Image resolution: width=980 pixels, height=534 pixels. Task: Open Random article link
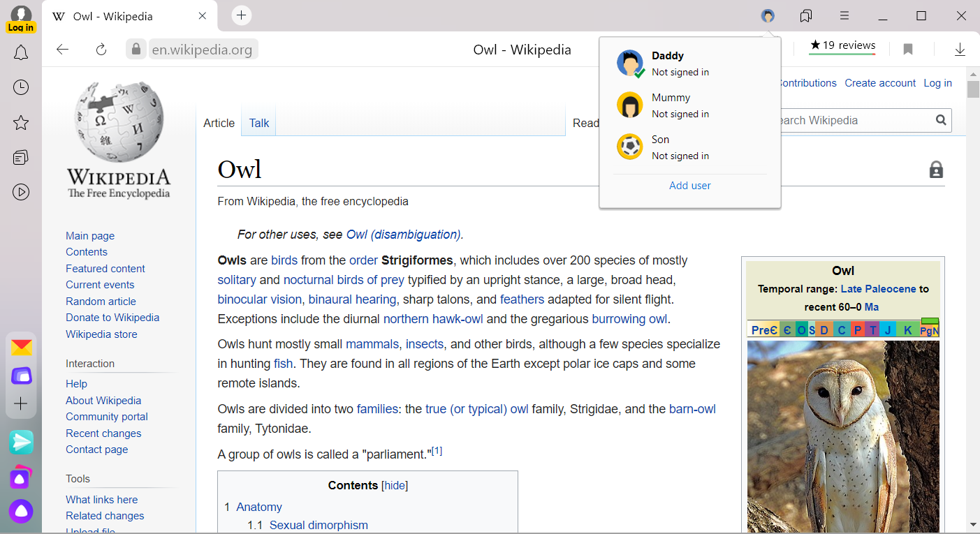coord(101,302)
